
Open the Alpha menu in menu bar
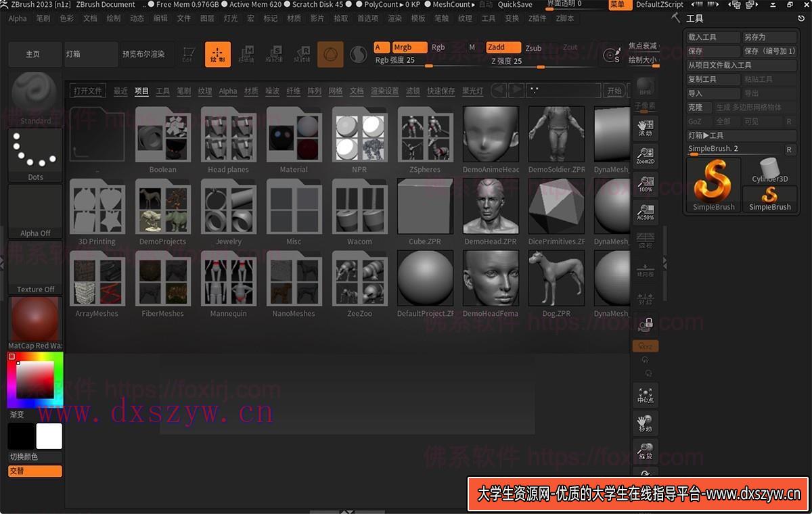click(18, 18)
